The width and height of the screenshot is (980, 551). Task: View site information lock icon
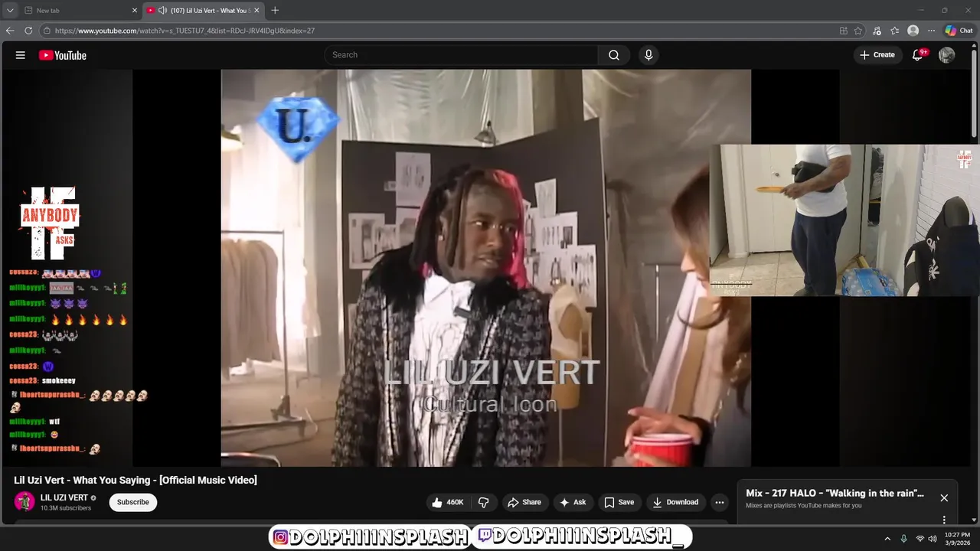click(47, 31)
